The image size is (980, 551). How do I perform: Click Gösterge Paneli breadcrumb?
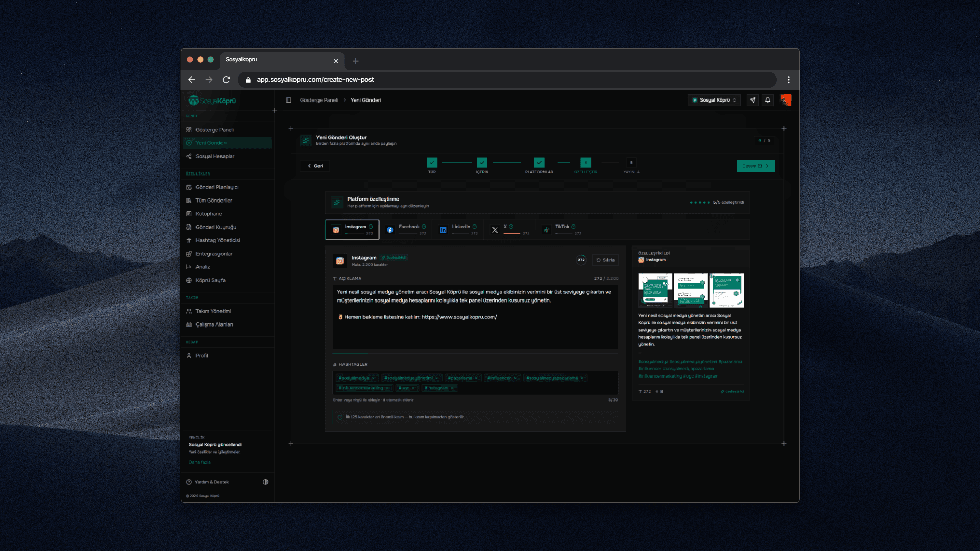point(319,100)
